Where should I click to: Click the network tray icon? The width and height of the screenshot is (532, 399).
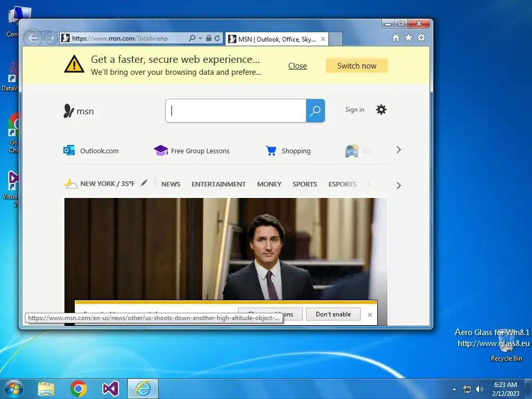(467, 390)
